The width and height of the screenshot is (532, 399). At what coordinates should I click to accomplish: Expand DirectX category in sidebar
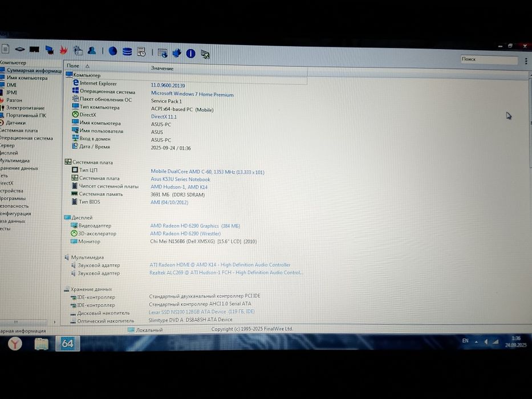[7, 183]
